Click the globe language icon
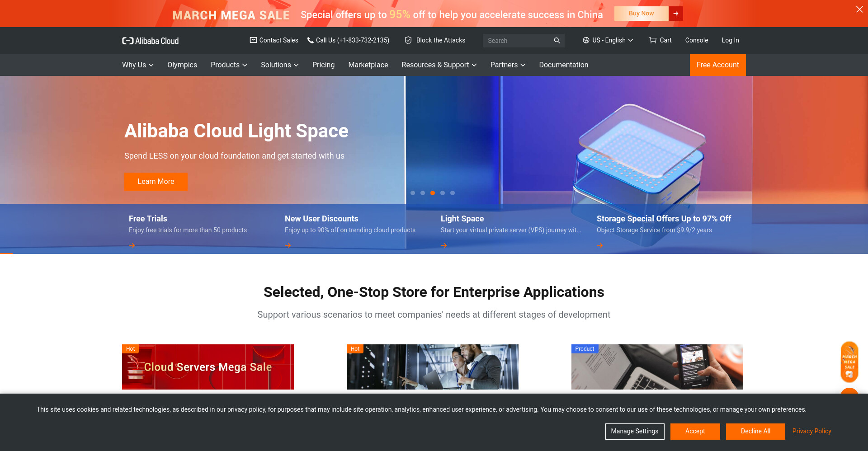The height and width of the screenshot is (451, 868). tap(586, 40)
